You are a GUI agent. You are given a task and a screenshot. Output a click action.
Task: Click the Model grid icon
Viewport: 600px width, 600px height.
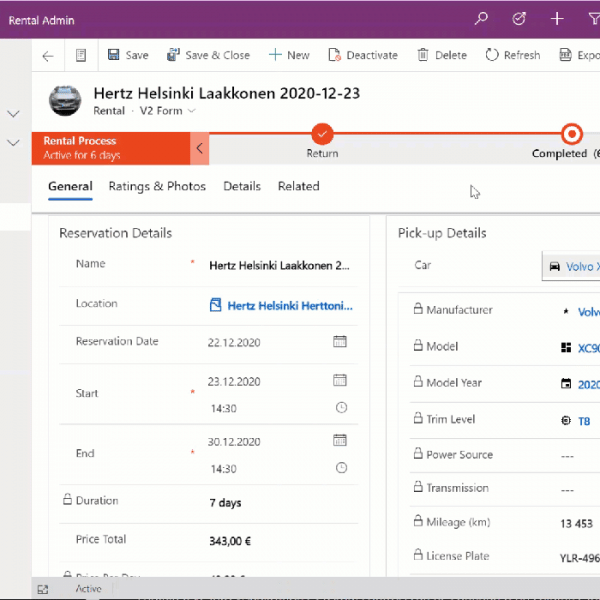566,347
